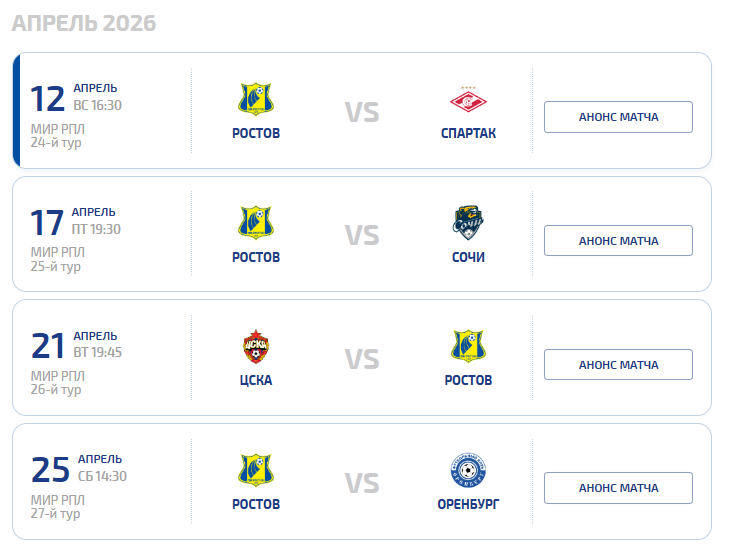Click the ОРЕНБУРГ team name
The height and width of the screenshot is (556, 731).
pos(468,505)
